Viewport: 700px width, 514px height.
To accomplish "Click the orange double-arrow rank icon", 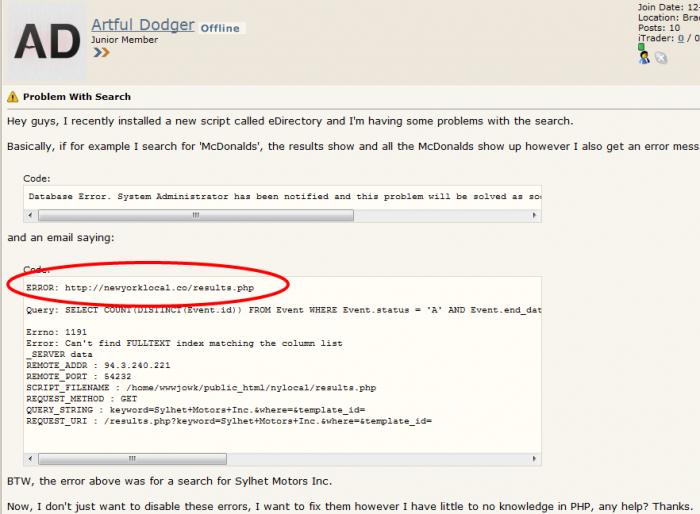I will tap(101, 53).
